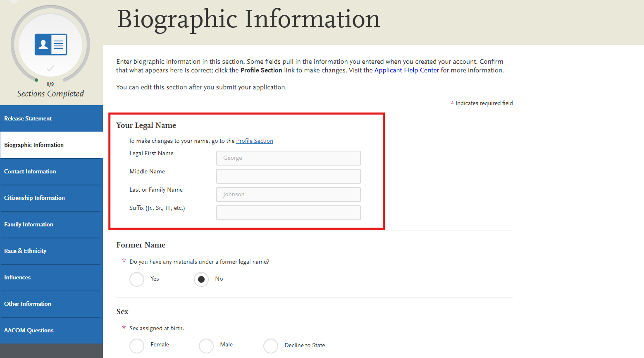Click the Middle Name input field
This screenshot has height=358, width=644.
pyautogui.click(x=288, y=176)
